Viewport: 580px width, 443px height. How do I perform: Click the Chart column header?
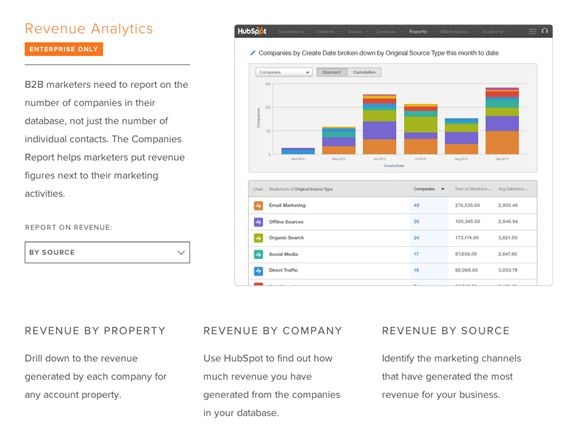[257, 189]
